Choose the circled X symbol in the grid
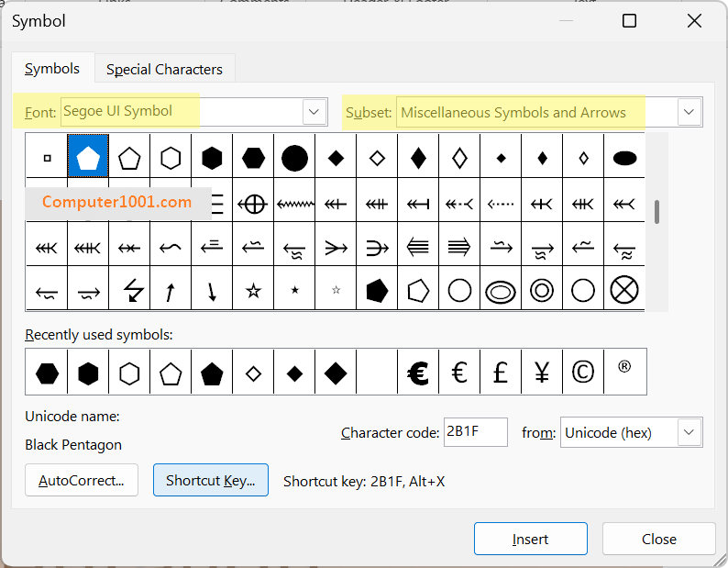728x568 pixels. click(x=624, y=291)
